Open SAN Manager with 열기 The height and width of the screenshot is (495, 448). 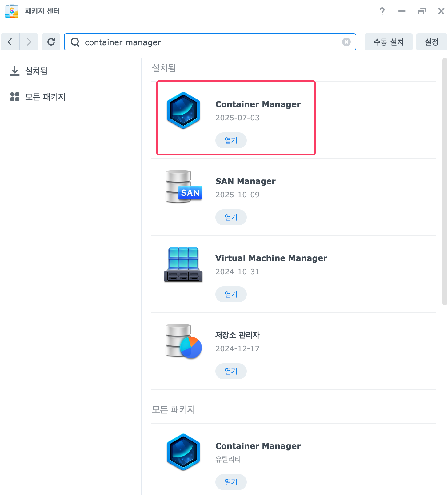pos(231,217)
